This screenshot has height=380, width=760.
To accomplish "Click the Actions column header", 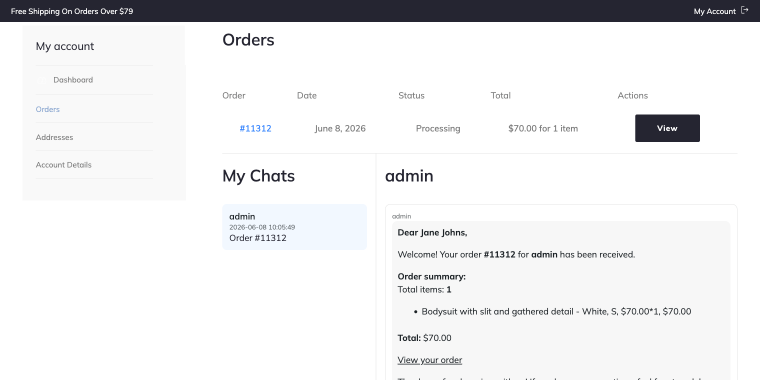I will pyautogui.click(x=633, y=95).
